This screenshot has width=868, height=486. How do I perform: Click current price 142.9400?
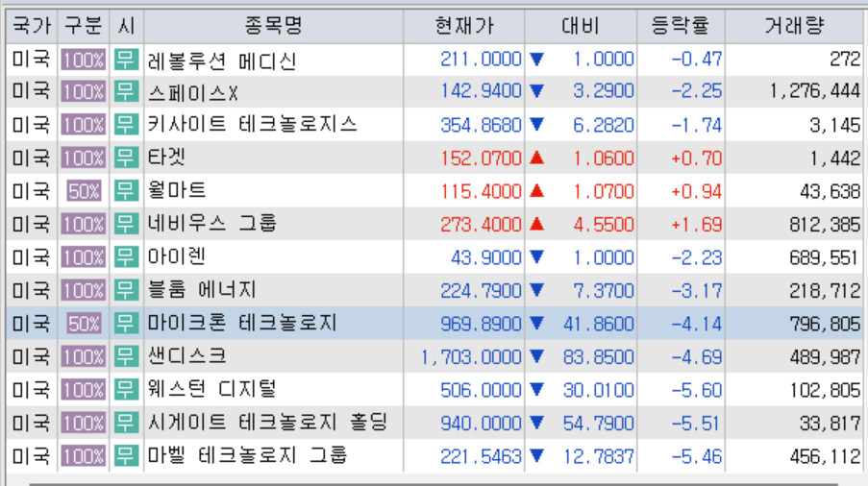(481, 91)
